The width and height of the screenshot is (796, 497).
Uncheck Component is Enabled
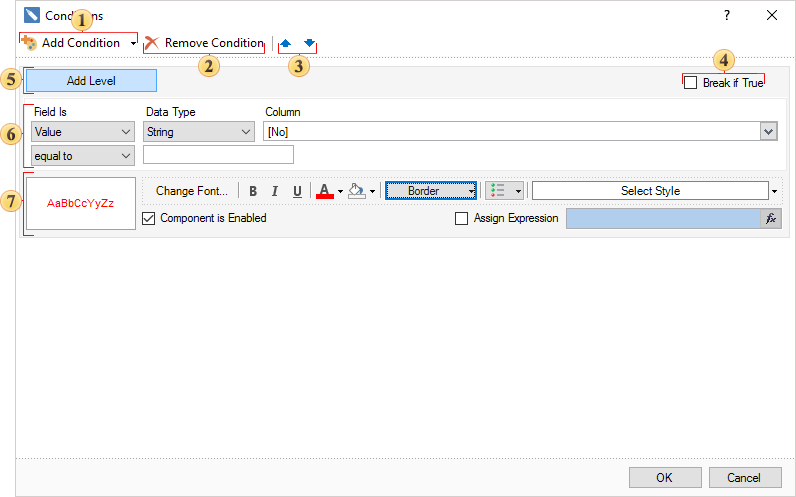click(x=149, y=218)
